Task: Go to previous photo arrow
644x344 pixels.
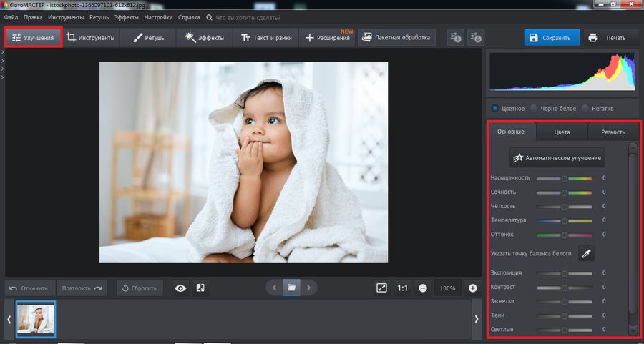Action: 274,288
